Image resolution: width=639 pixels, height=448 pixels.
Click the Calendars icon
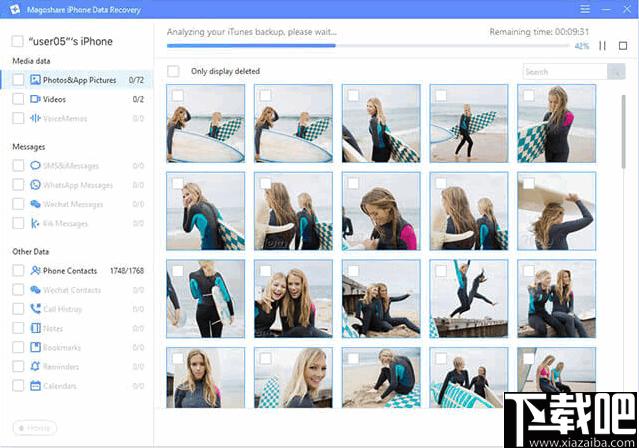[35, 385]
